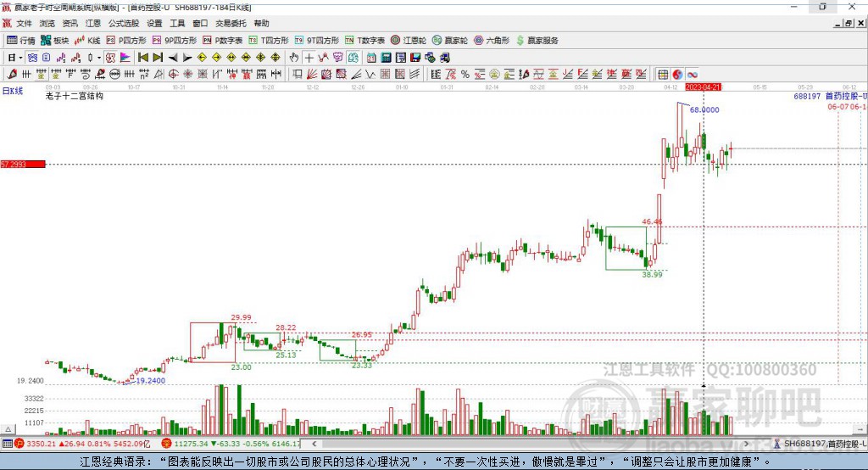Open the 资讯 menu
Image resolution: width=868 pixels, height=470 pixels.
[x=70, y=23]
